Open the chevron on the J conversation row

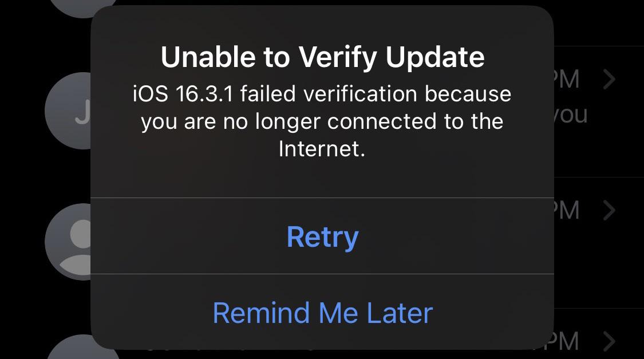609,80
